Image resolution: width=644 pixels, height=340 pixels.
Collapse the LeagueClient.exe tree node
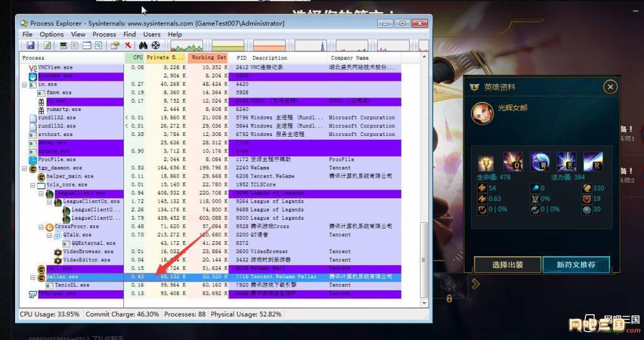click(41, 193)
